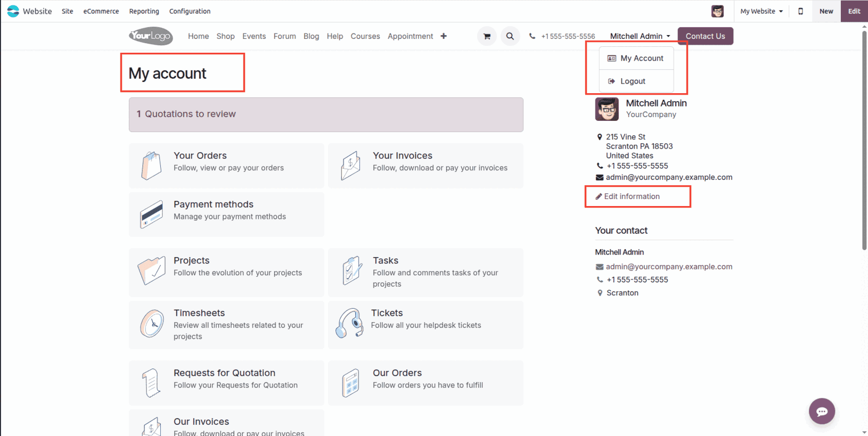The width and height of the screenshot is (868, 436).
Task: Click the Payment methods credit card icon
Action: (151, 214)
